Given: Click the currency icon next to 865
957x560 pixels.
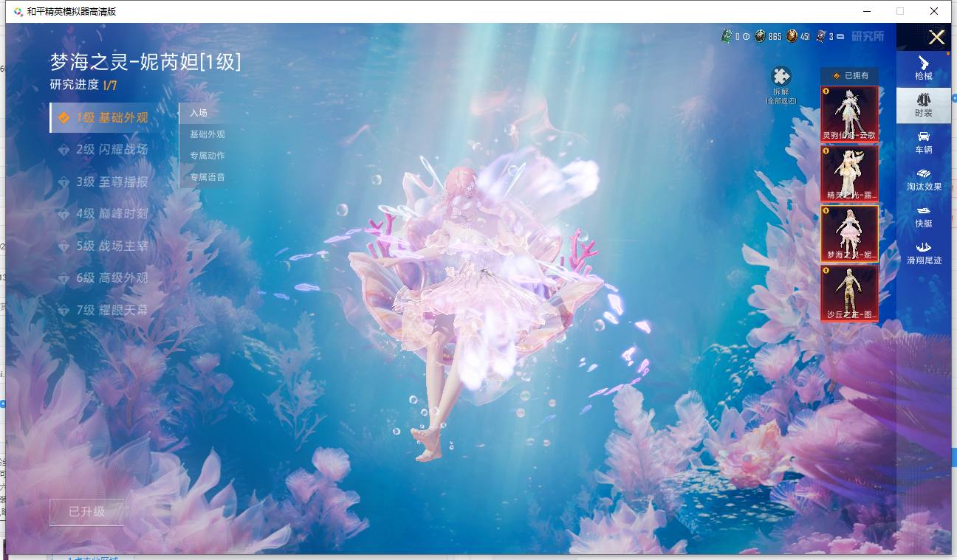Looking at the screenshot, I should pos(760,36).
